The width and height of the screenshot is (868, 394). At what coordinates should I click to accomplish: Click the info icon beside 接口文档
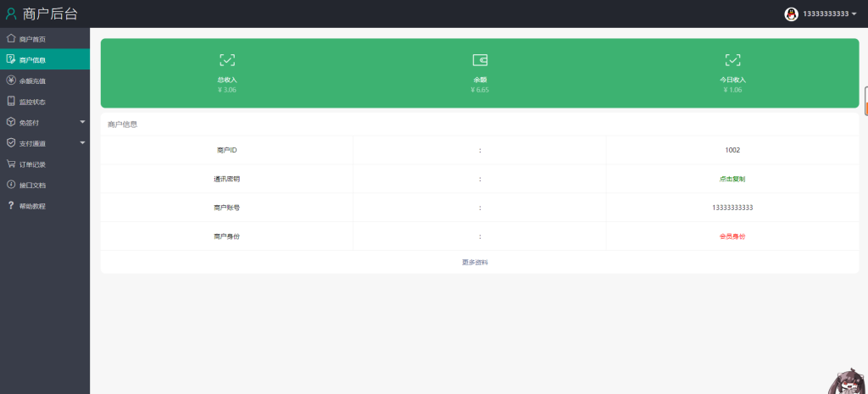point(10,184)
